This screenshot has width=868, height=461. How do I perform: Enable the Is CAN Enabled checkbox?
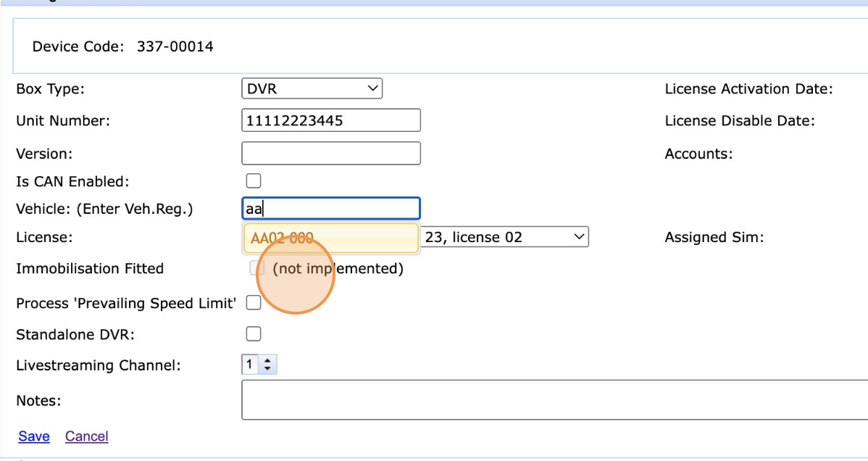254,180
